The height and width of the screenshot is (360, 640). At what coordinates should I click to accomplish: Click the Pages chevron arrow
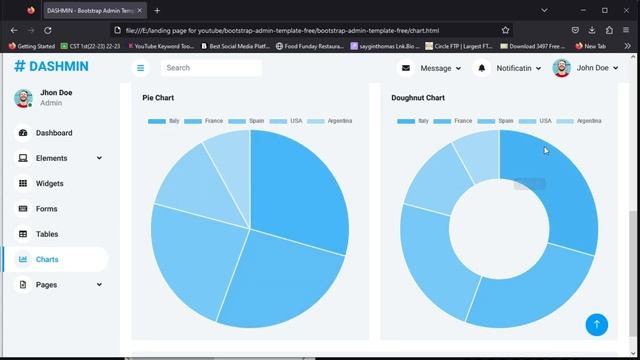(x=99, y=284)
